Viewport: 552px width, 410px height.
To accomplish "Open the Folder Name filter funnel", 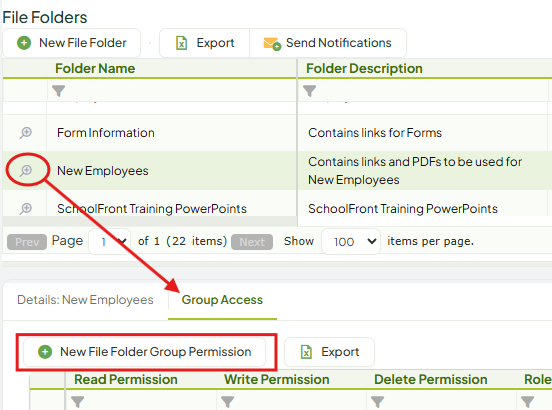I will point(59,91).
